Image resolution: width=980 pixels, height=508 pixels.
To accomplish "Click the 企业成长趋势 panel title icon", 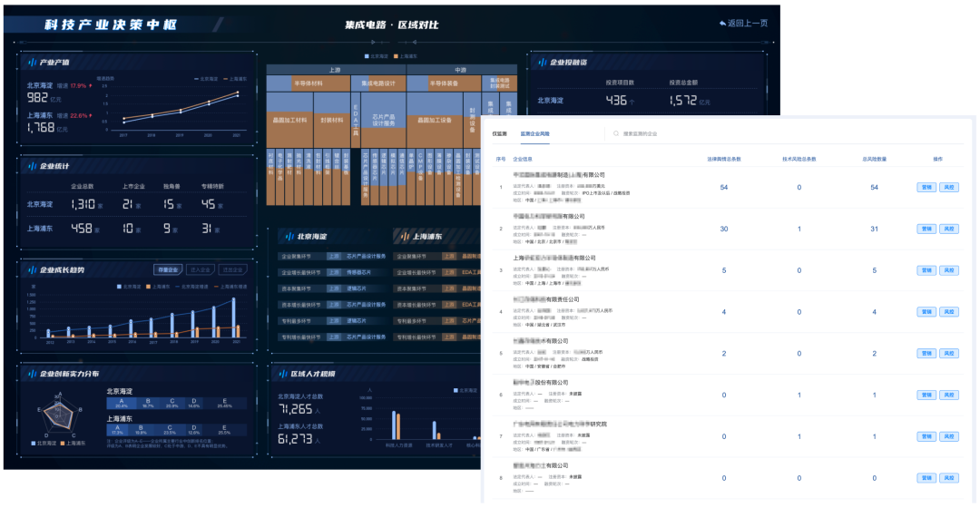I will (x=32, y=269).
